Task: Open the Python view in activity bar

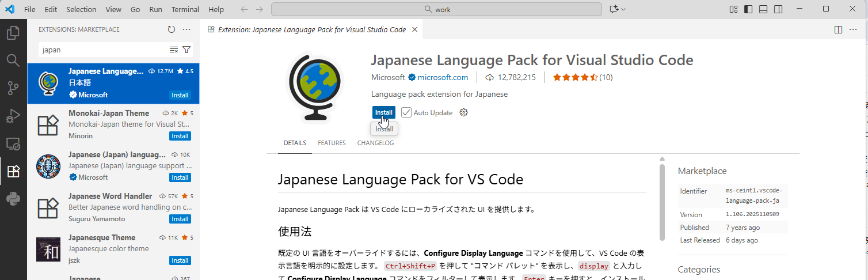Action: point(13,199)
